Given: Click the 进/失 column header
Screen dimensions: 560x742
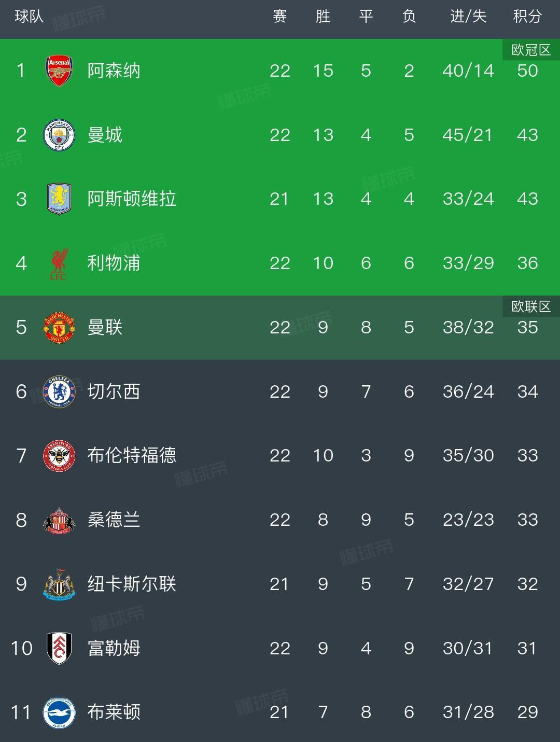Looking at the screenshot, I should click(468, 17).
